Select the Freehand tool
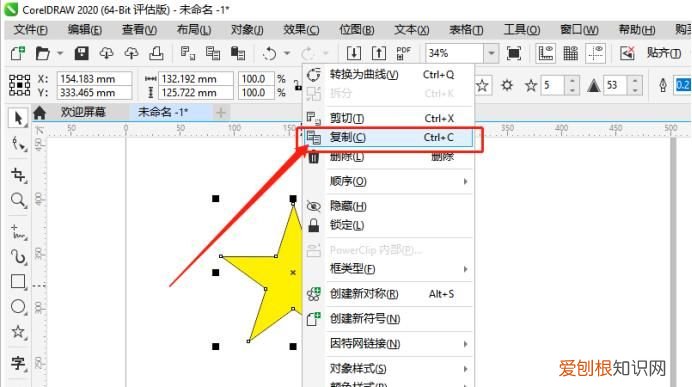Viewport: 692px width, 387px height. tap(19, 232)
